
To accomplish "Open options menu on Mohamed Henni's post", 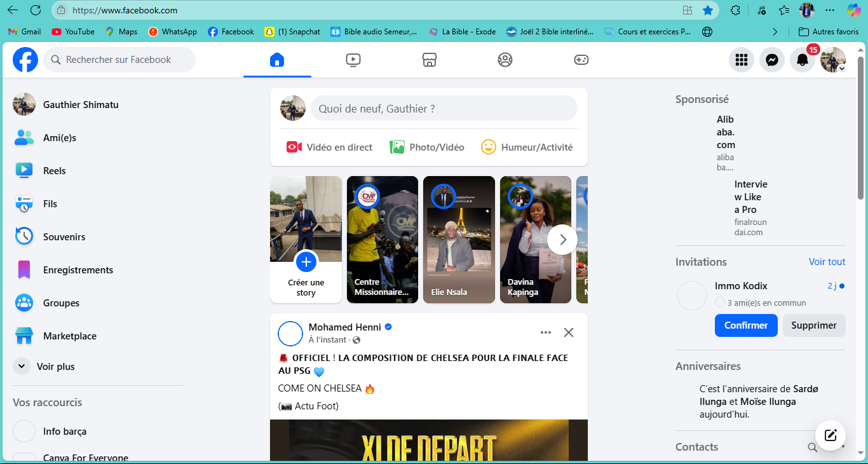I will tap(545, 332).
